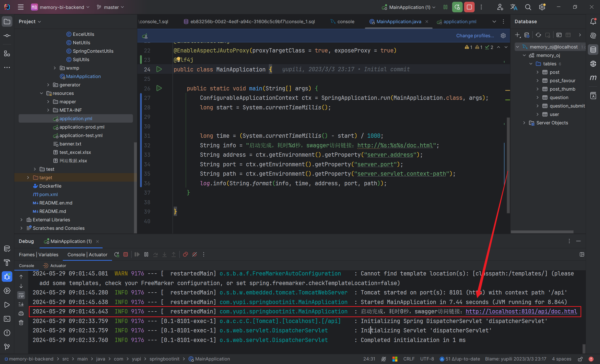The height and width of the screenshot is (364, 600).
Task: Collapse the tables node in Database
Action: pyautogui.click(x=531, y=64)
